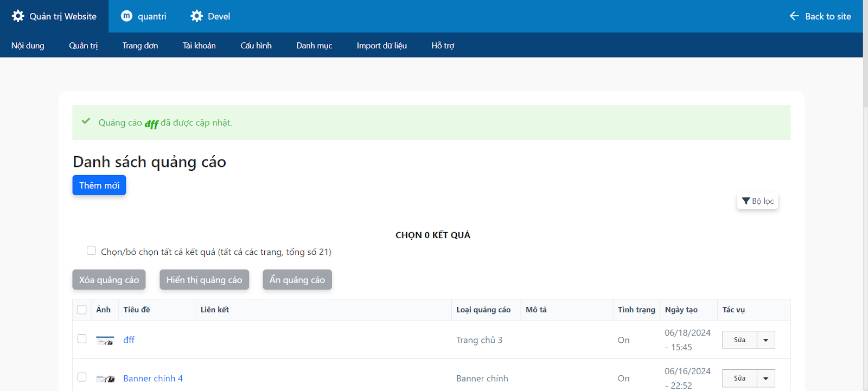This screenshot has height=391, width=868.
Task: Toggle select-all results across all pages checkbox
Action: [x=91, y=251]
